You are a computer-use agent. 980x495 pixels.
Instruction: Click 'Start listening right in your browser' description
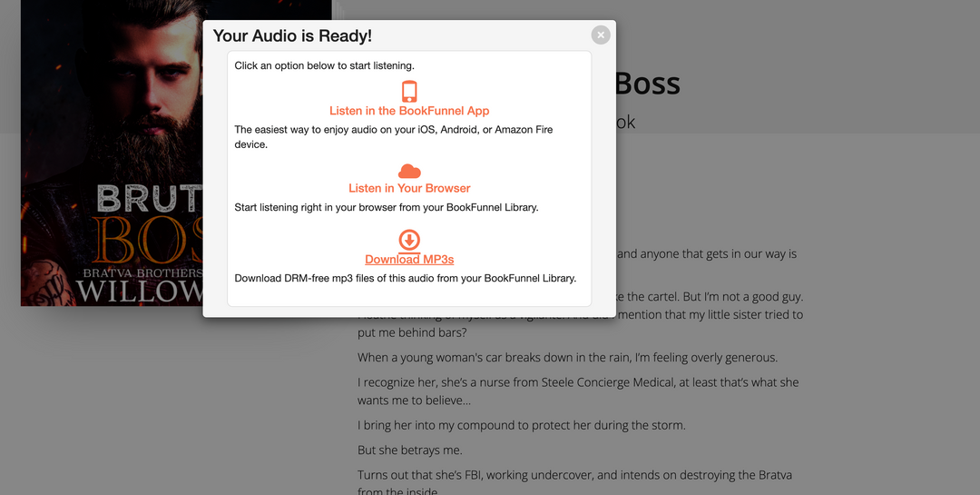pyautogui.click(x=386, y=207)
